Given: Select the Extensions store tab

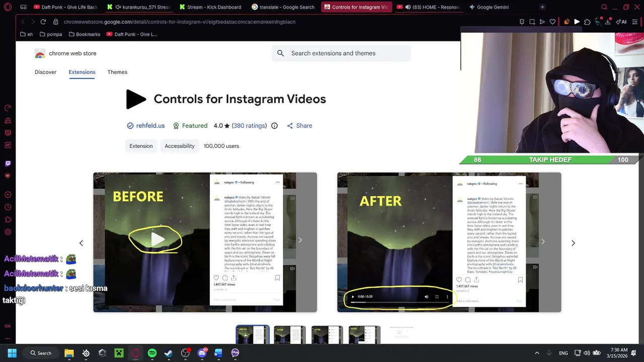Looking at the screenshot, I should [82, 72].
